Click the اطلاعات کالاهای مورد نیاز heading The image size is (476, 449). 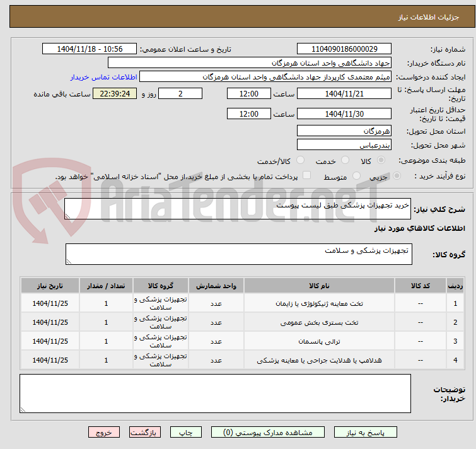(x=419, y=228)
